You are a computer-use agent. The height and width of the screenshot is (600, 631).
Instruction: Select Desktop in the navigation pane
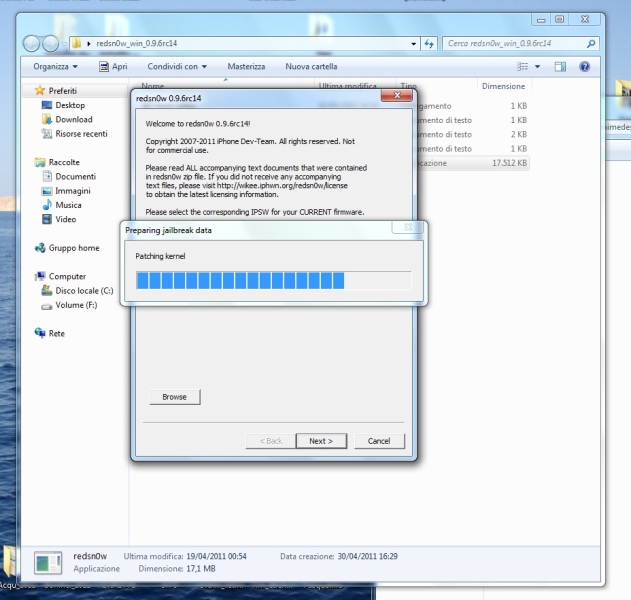coord(70,105)
